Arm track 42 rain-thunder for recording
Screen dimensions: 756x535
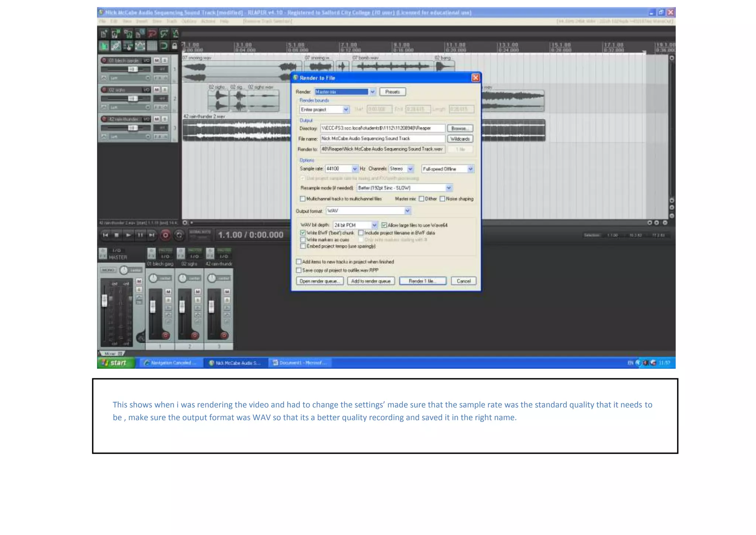(x=104, y=119)
